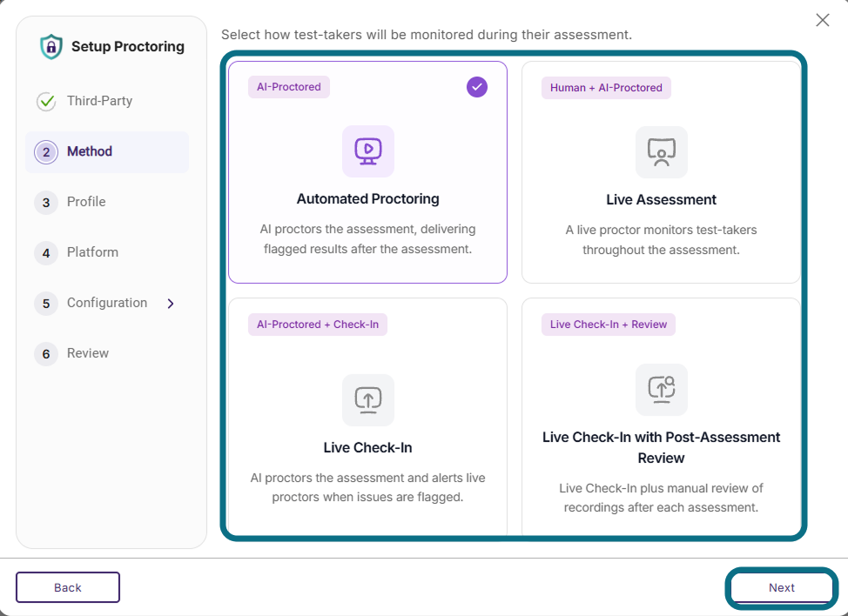The height and width of the screenshot is (616, 848).
Task: Click the Live Assessment person monitor icon
Action: tap(662, 152)
